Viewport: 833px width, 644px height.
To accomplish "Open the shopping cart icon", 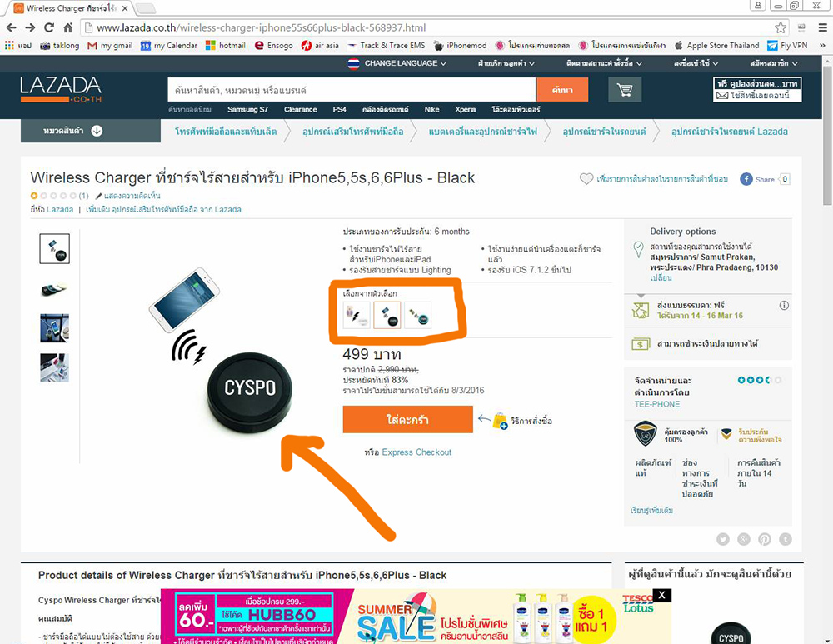I will 625,90.
